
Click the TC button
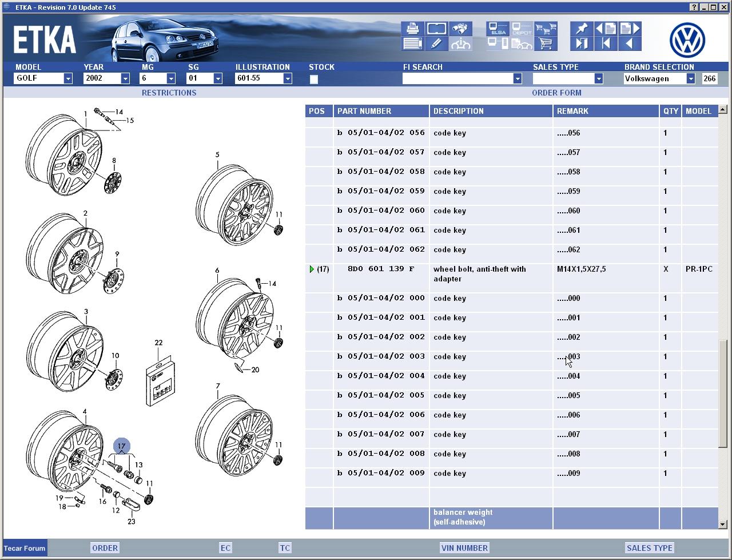pyautogui.click(x=285, y=548)
